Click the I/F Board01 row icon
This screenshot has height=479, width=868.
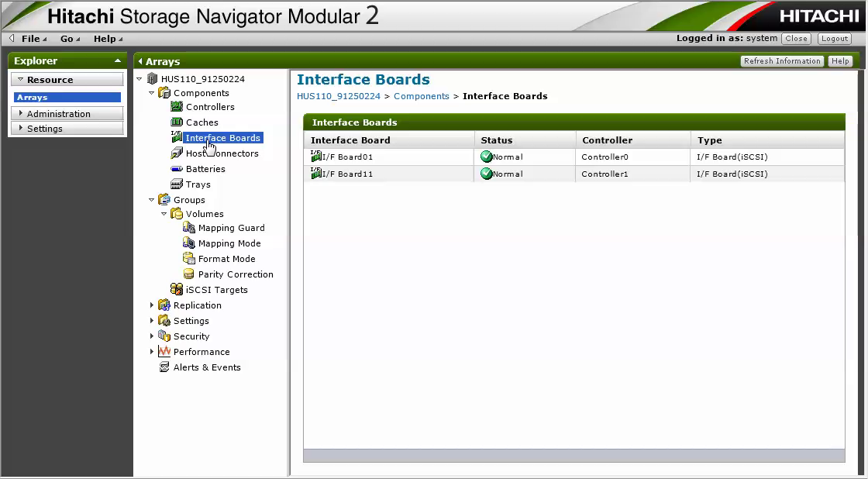pyautogui.click(x=316, y=156)
